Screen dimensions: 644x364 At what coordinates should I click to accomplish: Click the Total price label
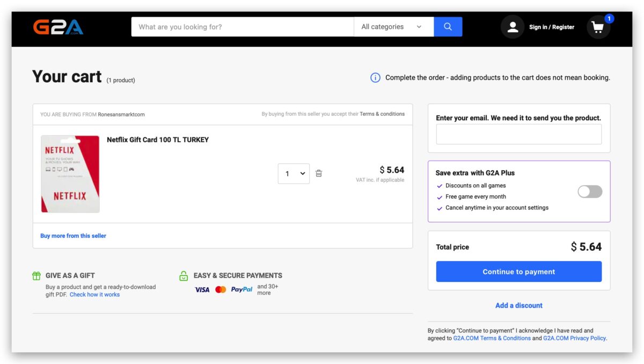pos(452,247)
